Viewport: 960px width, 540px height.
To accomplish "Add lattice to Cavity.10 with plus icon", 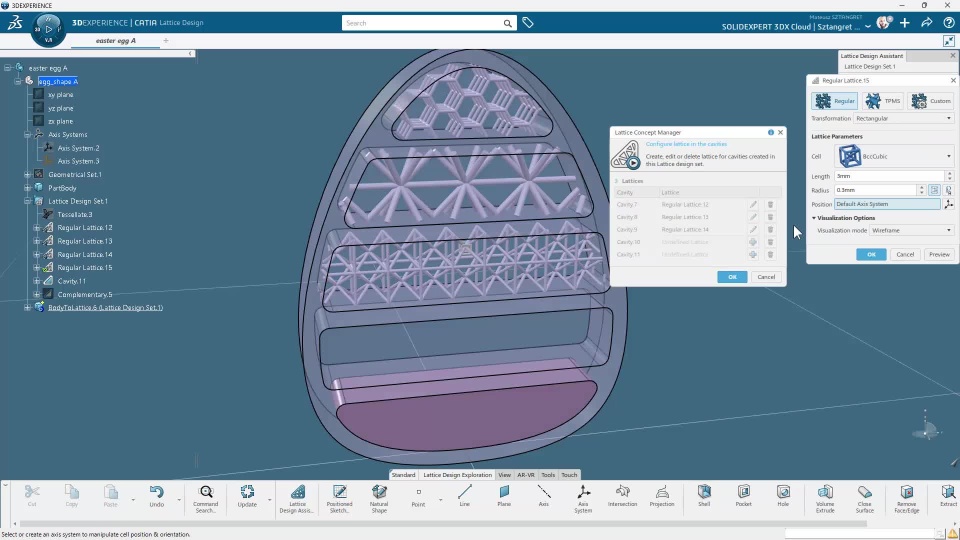I will (x=753, y=242).
